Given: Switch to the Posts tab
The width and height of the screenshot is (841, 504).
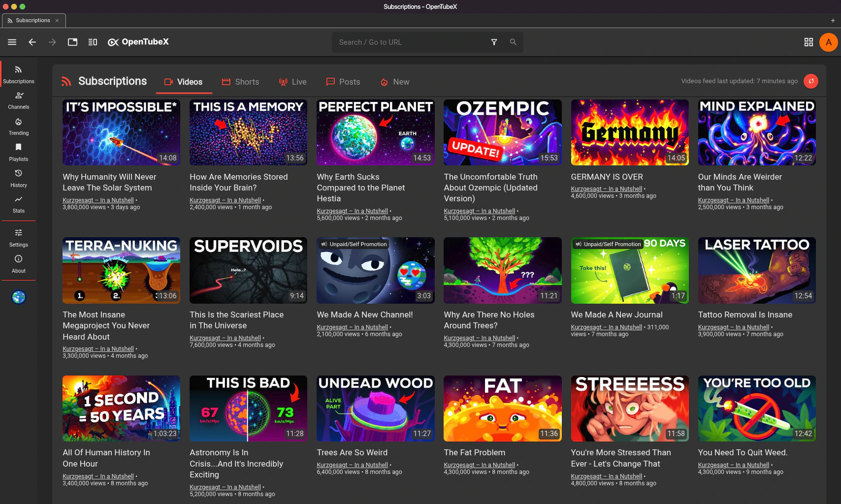Looking at the screenshot, I should click(344, 82).
